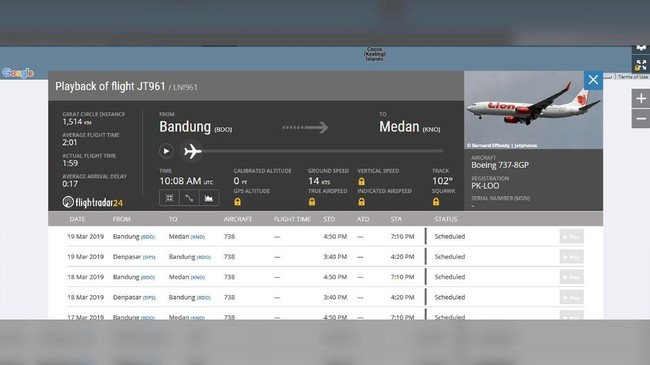Open KNO link in 18 Mar Bandung–Medan row
650x365 pixels.
pos(198,277)
